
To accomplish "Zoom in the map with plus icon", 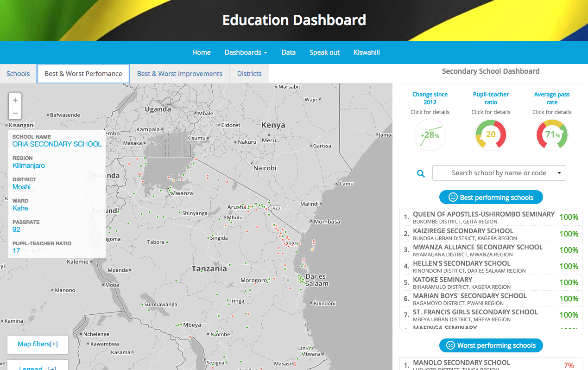I will click(x=15, y=100).
